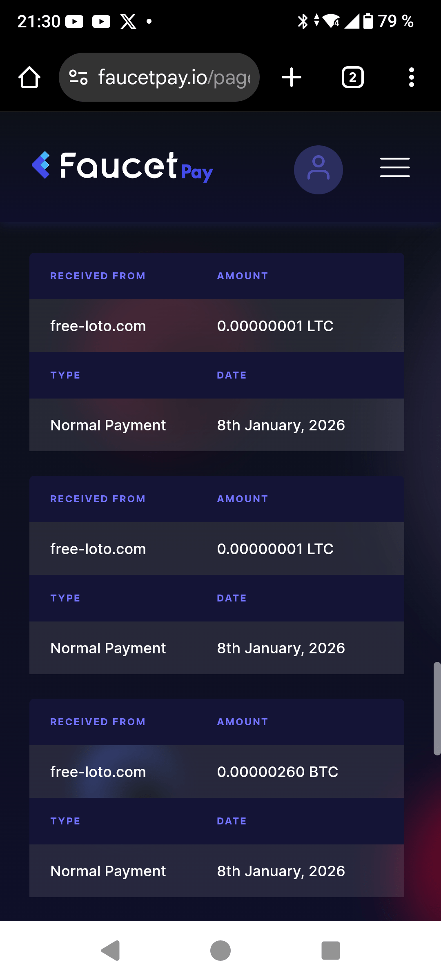Image resolution: width=441 pixels, height=980 pixels.
Task: Tap the battery icon in status bar
Action: (368, 21)
